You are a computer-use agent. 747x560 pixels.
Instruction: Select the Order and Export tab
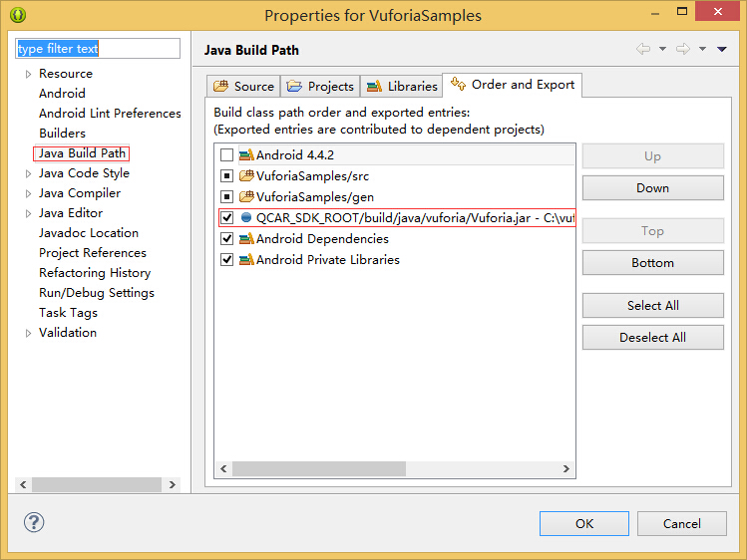point(513,85)
